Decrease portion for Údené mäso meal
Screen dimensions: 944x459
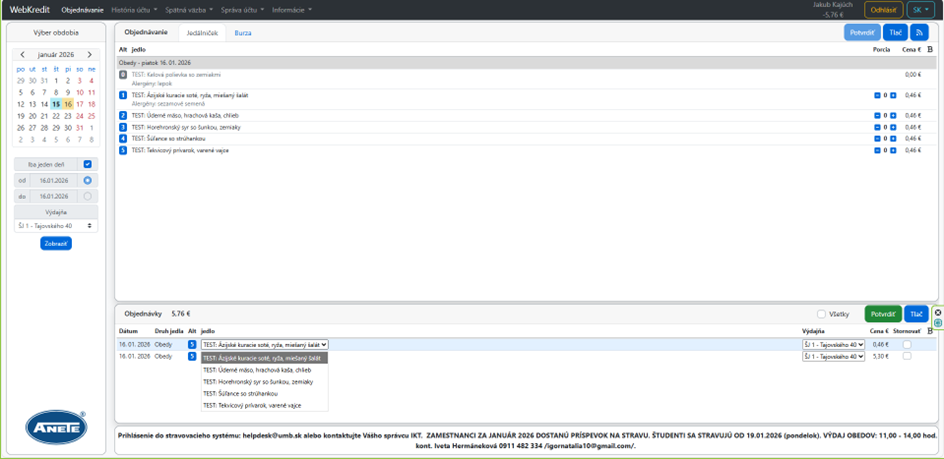click(877, 116)
